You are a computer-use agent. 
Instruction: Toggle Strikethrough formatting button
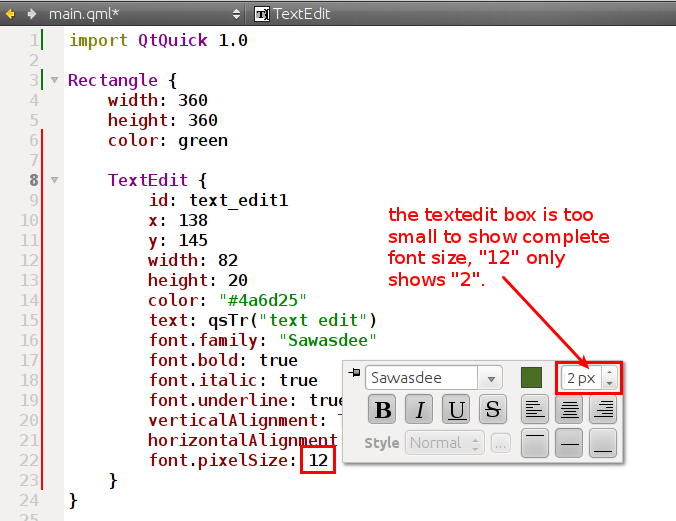491,408
